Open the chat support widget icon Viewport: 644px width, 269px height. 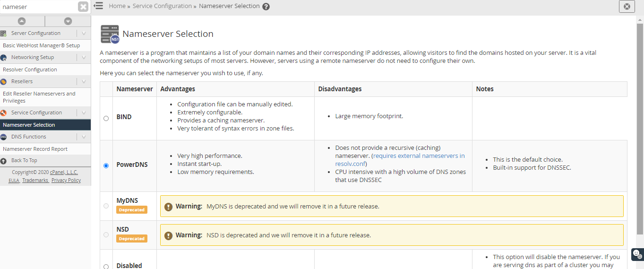click(637, 254)
